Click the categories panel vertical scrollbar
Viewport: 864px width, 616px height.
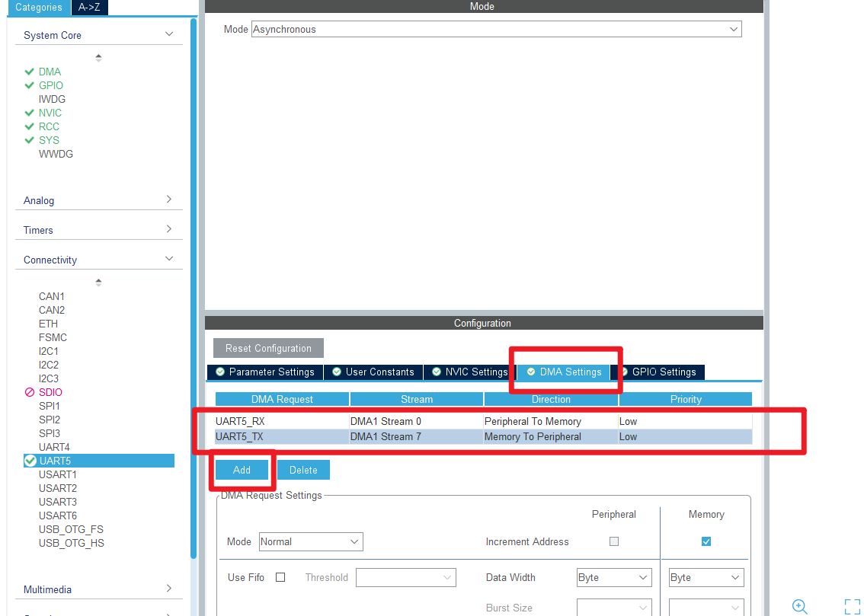(x=194, y=289)
